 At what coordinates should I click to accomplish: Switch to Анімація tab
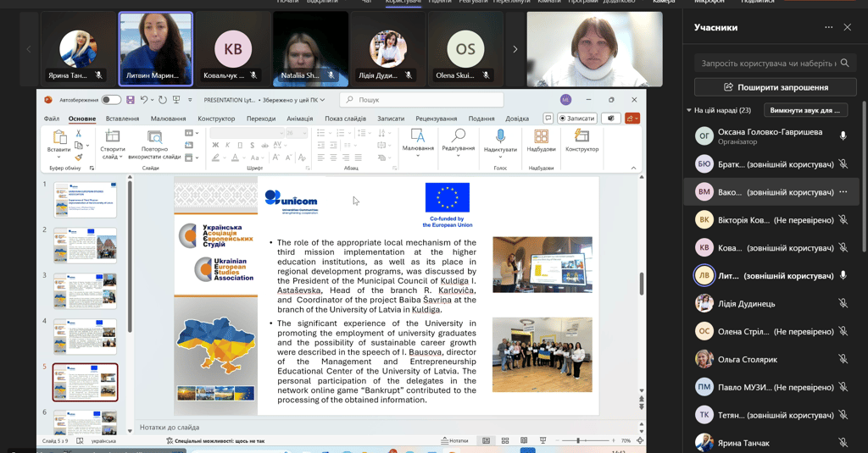(300, 119)
